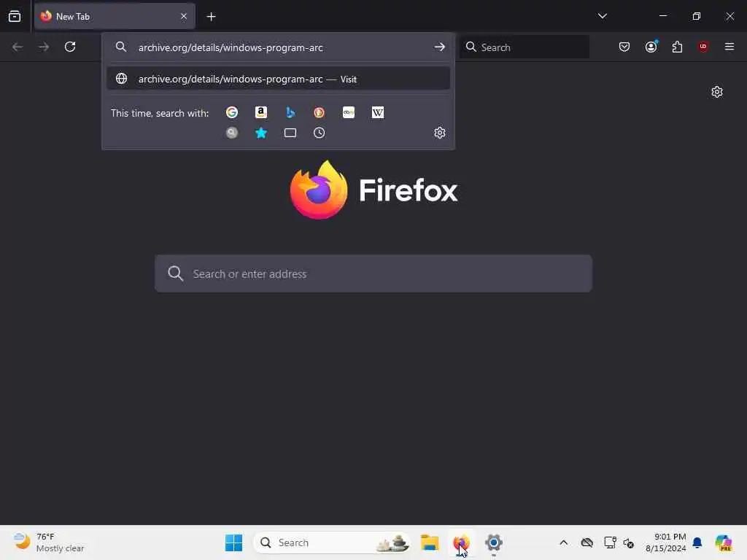Open the Firefox application menu
This screenshot has height=560, width=747.
click(729, 47)
